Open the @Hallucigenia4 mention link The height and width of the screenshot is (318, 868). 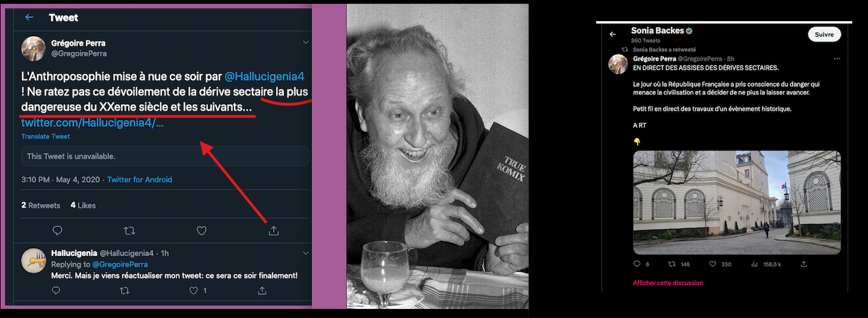pos(264,77)
